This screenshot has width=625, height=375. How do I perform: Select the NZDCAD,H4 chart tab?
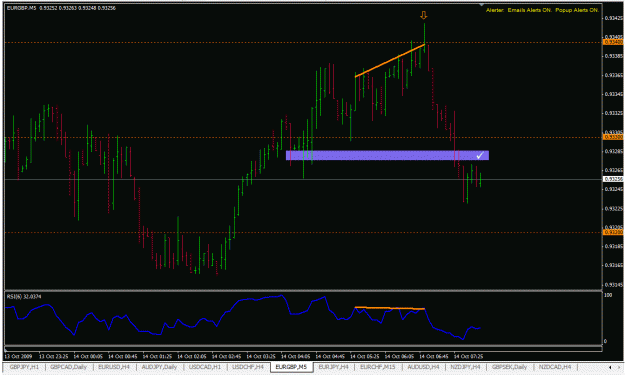point(555,367)
